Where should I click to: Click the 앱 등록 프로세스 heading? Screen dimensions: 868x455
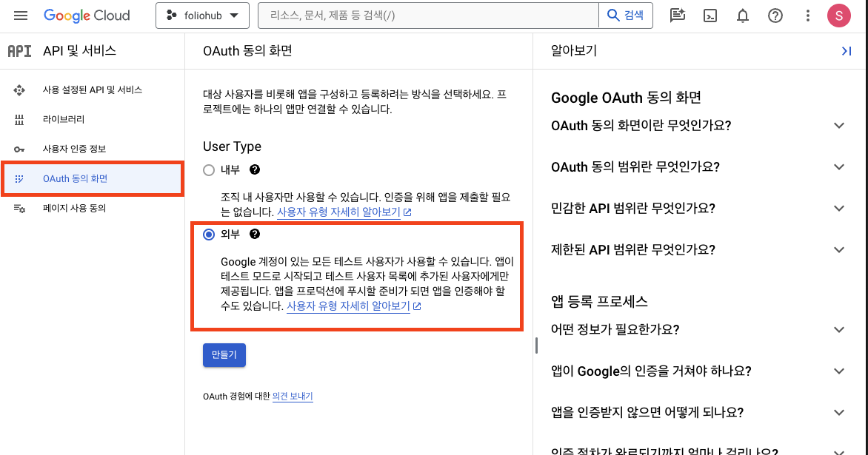599,301
